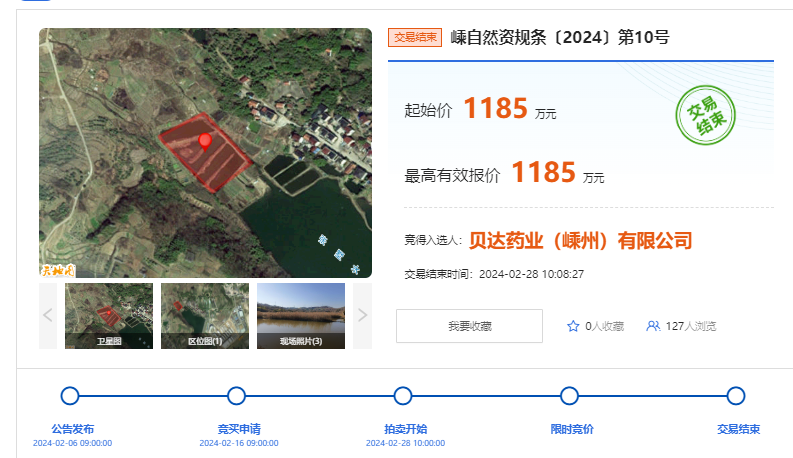The image size is (793, 458).
Task: Show previous thumbnails with the left arrow
Action: coord(48,315)
